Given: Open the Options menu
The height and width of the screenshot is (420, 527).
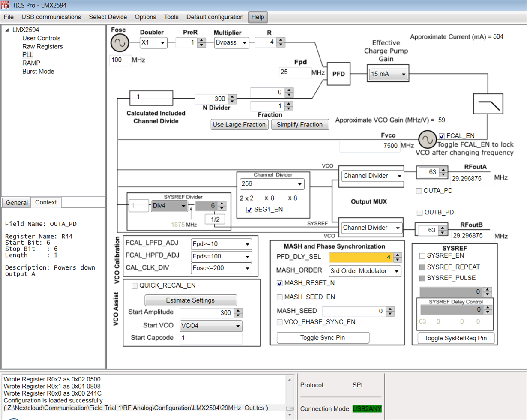Looking at the screenshot, I should tap(146, 17).
